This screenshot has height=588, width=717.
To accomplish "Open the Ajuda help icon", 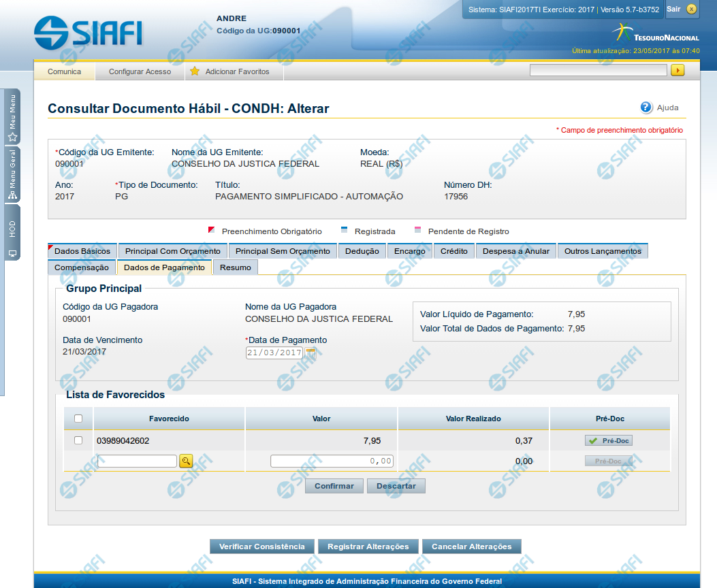I will 646,108.
